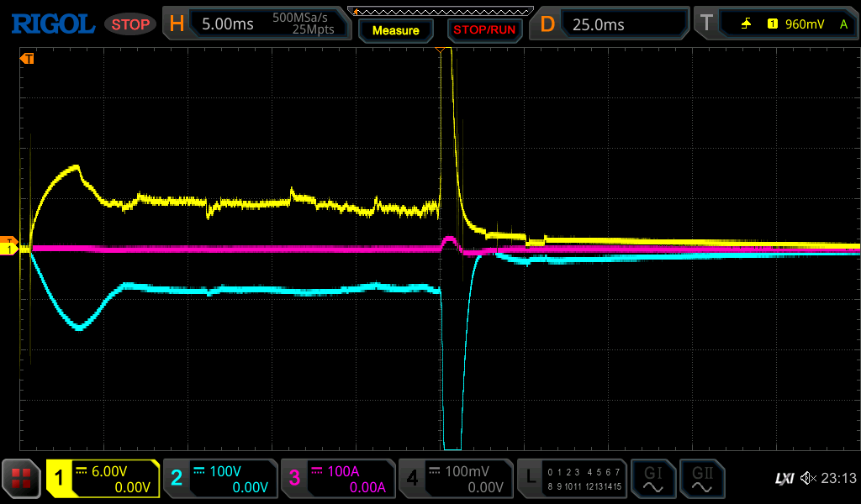Open the GII waveform generator icon

click(701, 479)
